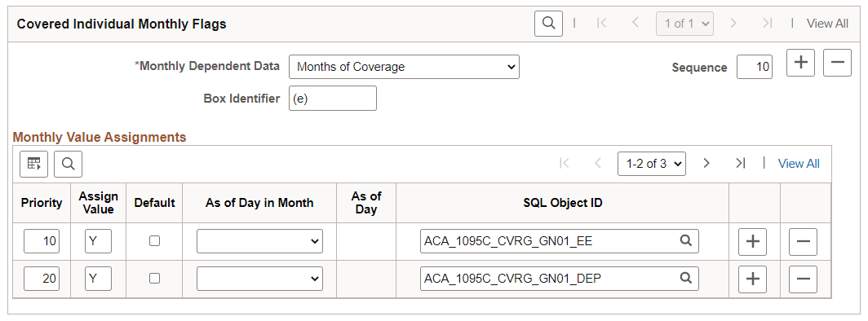
Task: Toggle the Default checkbox in priority 20 row
Action: click(x=154, y=279)
